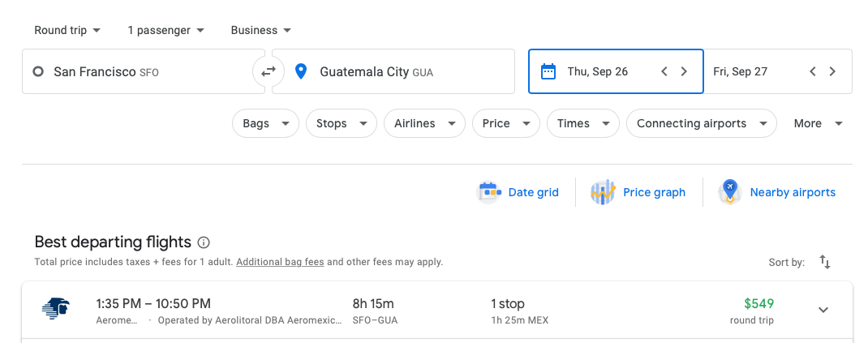Swap origin and destination airports
Screen dimensions: 868x343
pyautogui.click(x=269, y=71)
